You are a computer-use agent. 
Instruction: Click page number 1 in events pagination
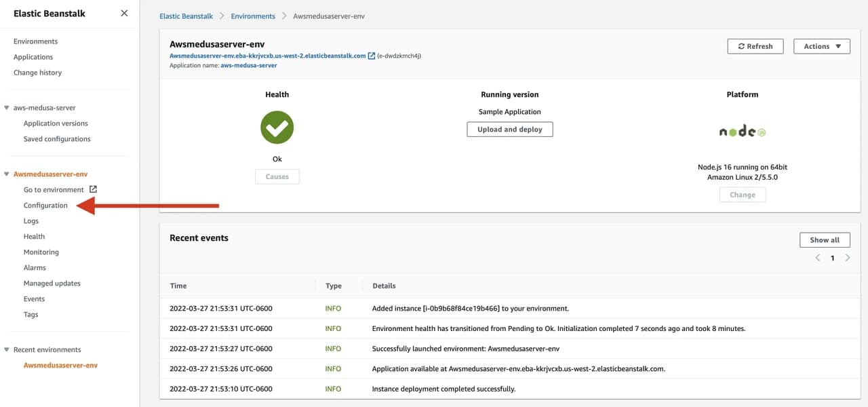pyautogui.click(x=833, y=258)
